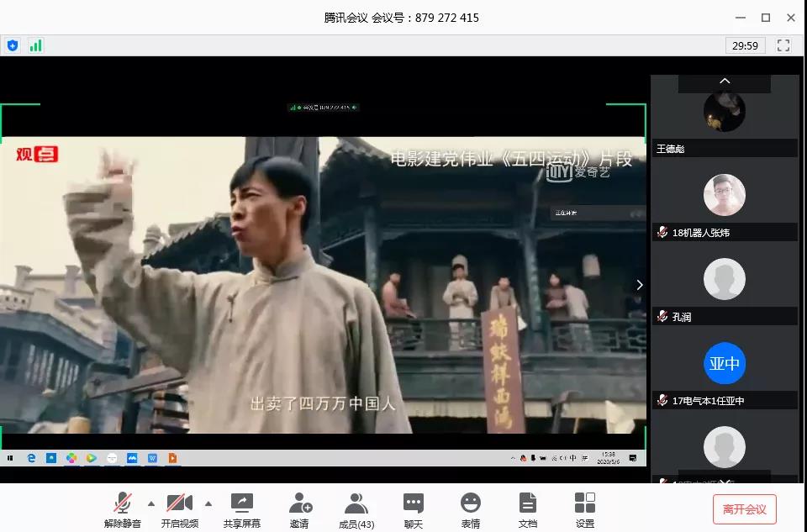Image resolution: width=807 pixels, height=532 pixels.
Task: Click the 离开会议 leave meeting button
Action: coord(744,508)
